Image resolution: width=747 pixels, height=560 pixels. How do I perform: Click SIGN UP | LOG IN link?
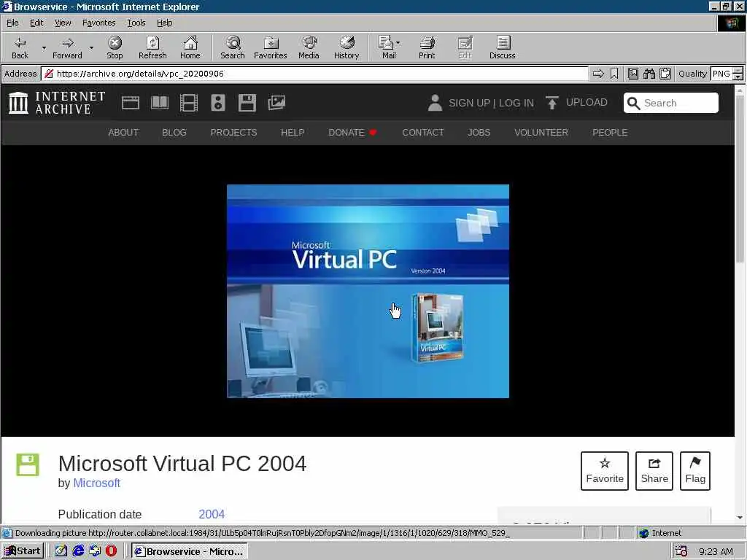point(491,103)
